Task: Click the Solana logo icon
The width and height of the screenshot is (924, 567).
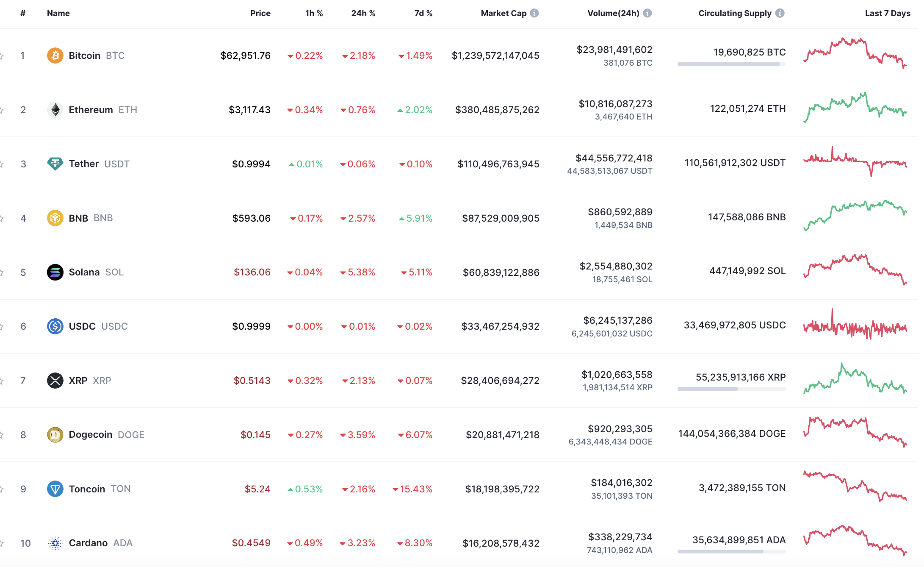Action: (x=55, y=272)
